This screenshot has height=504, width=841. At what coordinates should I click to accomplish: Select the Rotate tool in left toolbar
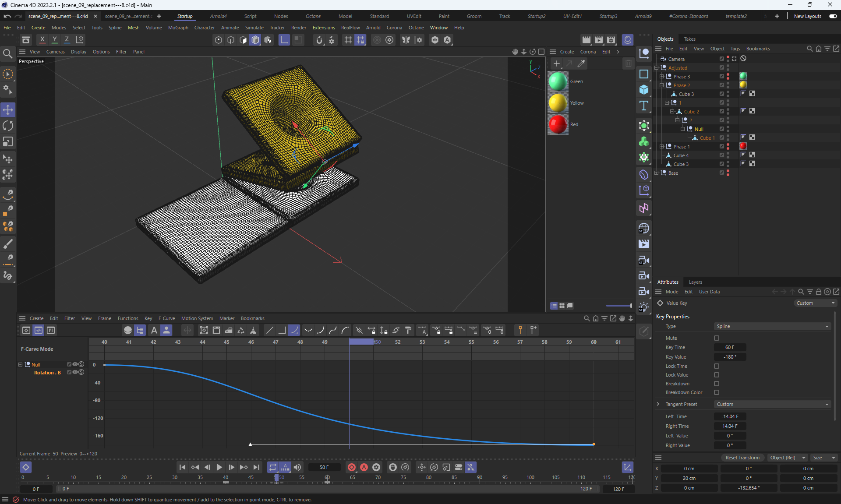point(8,126)
